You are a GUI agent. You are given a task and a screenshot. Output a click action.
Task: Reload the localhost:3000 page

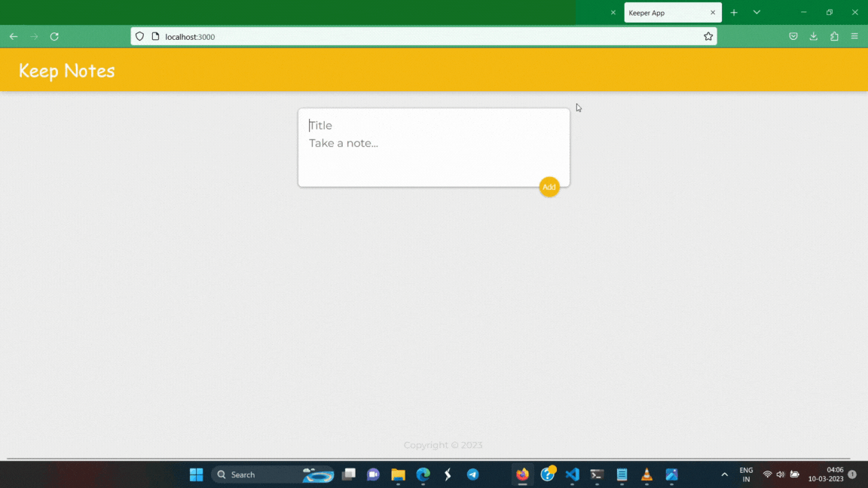[x=54, y=36]
